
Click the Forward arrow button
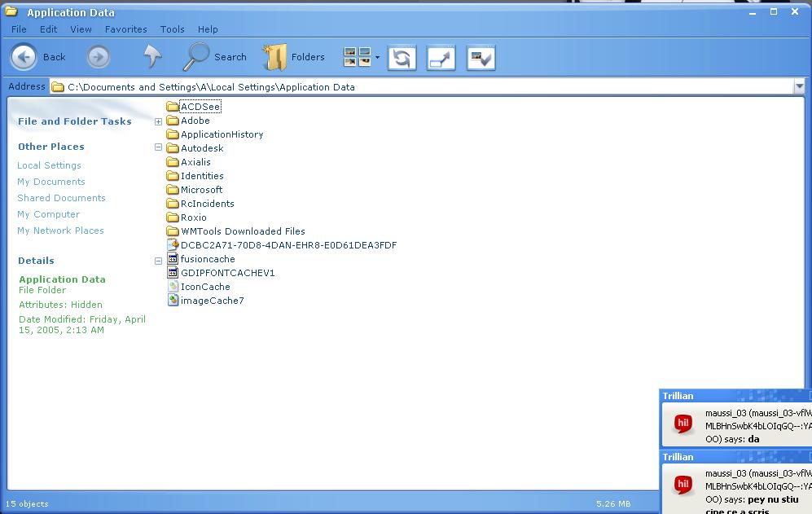99,57
